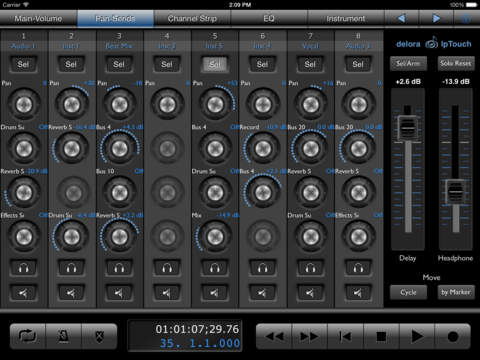Start recording with the round record button
Viewport: 480px width, 360px height.
pyautogui.click(x=453, y=336)
